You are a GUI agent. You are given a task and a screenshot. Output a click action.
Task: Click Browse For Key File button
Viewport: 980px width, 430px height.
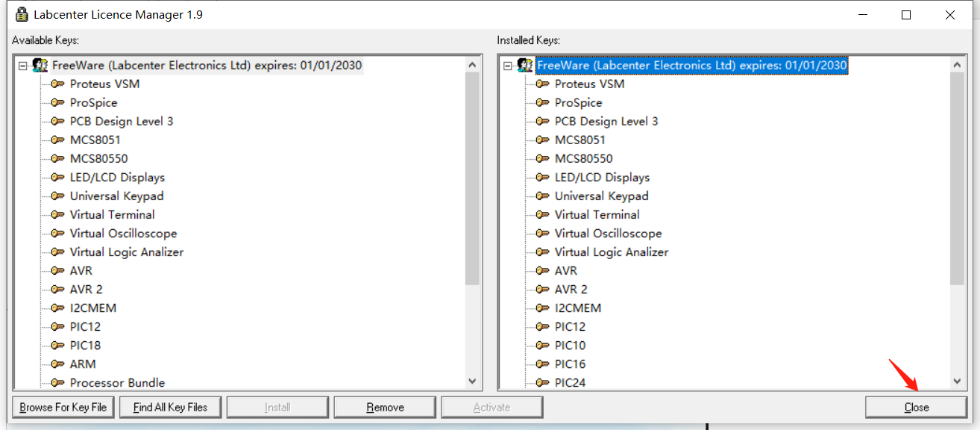click(x=63, y=407)
